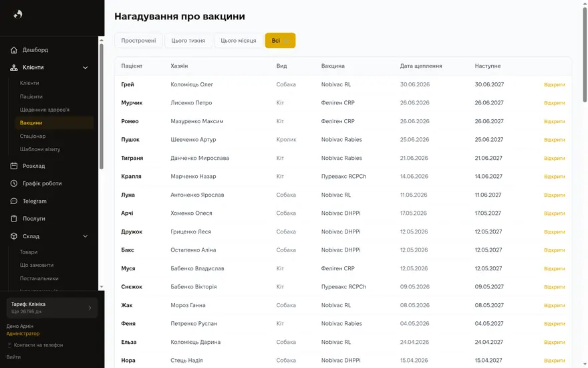The image size is (588, 368).
Task: Click Відкрити for patient Бакс
Action: pyautogui.click(x=554, y=250)
